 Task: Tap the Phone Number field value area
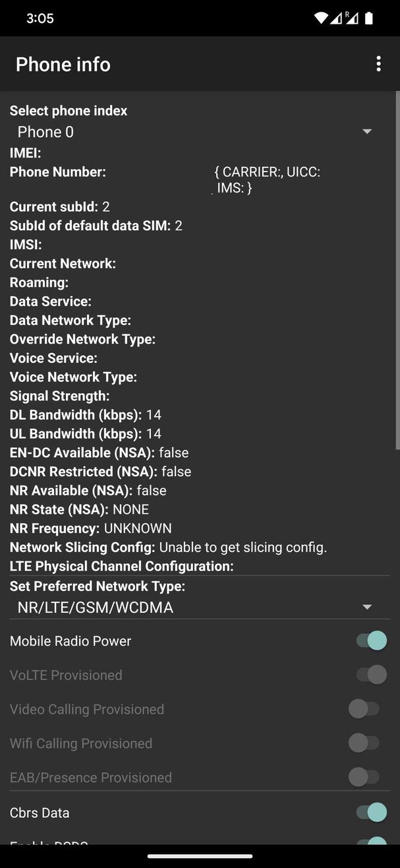point(266,179)
